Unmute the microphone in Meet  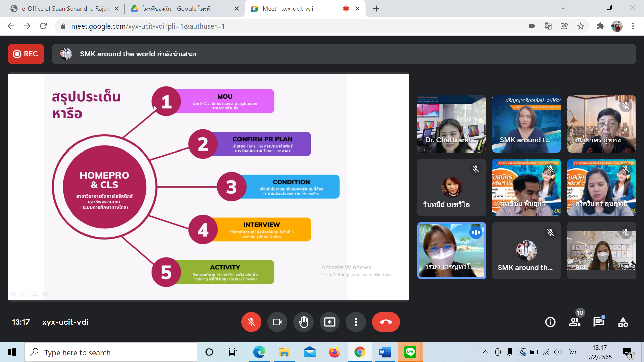tap(251, 322)
